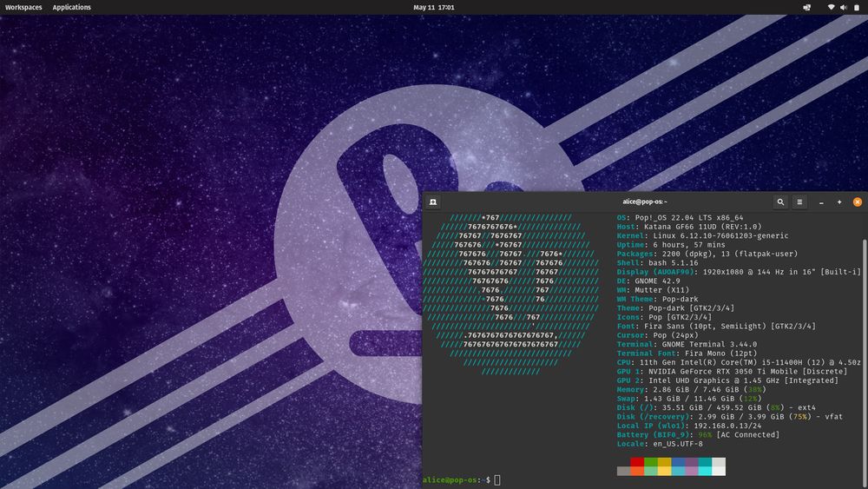Click the purple color block in top row
This screenshot has width=868, height=489.
692,462
